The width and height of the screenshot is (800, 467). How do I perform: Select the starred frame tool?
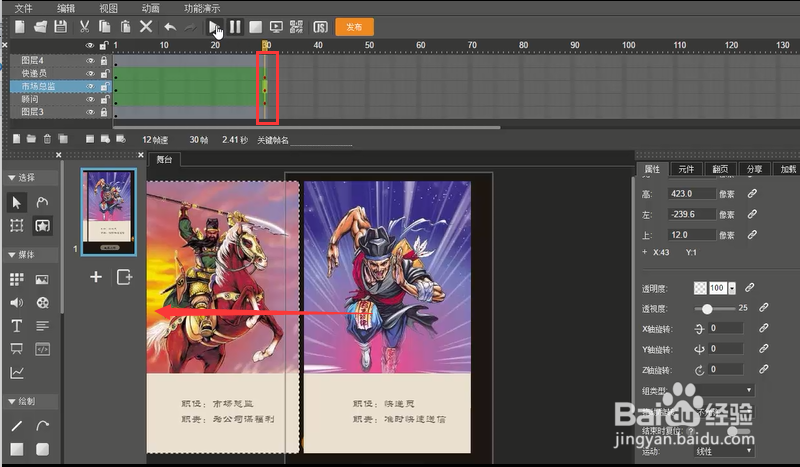[42, 226]
